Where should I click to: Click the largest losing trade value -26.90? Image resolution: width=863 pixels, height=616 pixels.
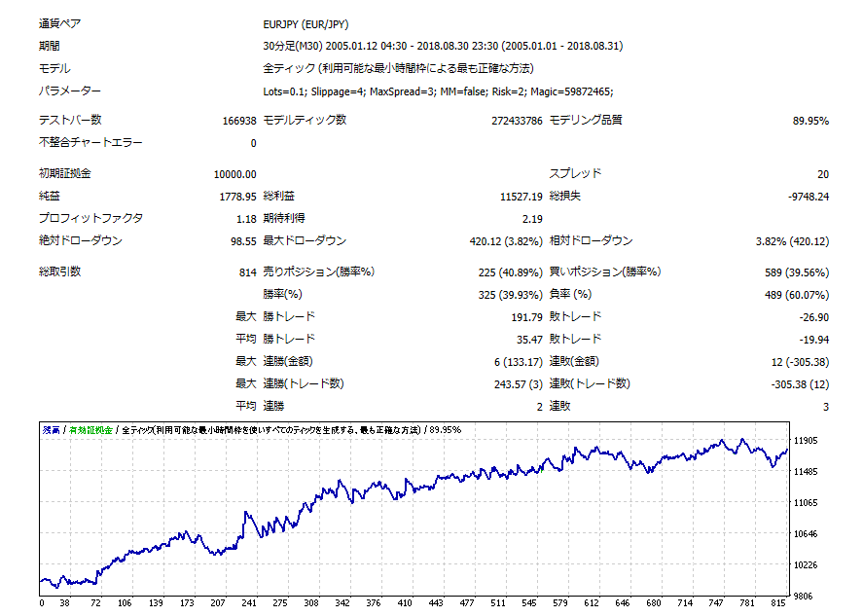pyautogui.click(x=814, y=317)
